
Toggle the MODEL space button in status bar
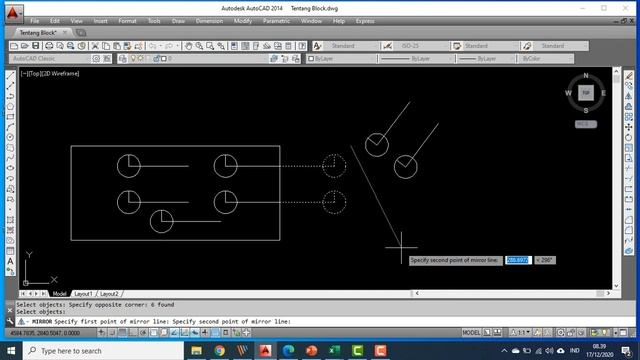[x=471, y=333]
